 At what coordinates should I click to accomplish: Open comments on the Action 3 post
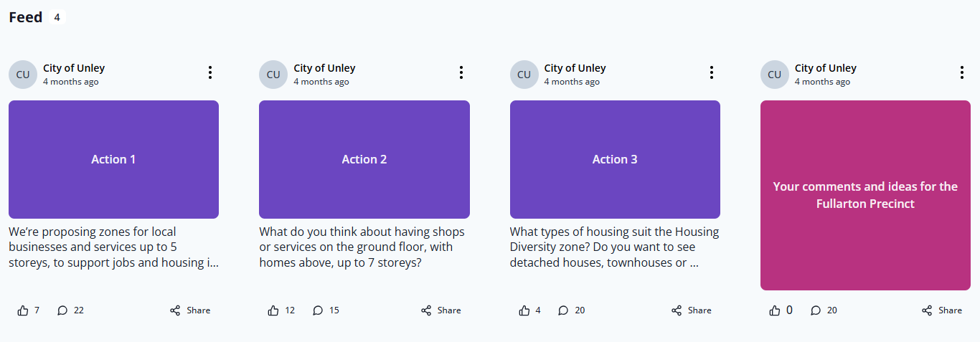click(x=564, y=310)
